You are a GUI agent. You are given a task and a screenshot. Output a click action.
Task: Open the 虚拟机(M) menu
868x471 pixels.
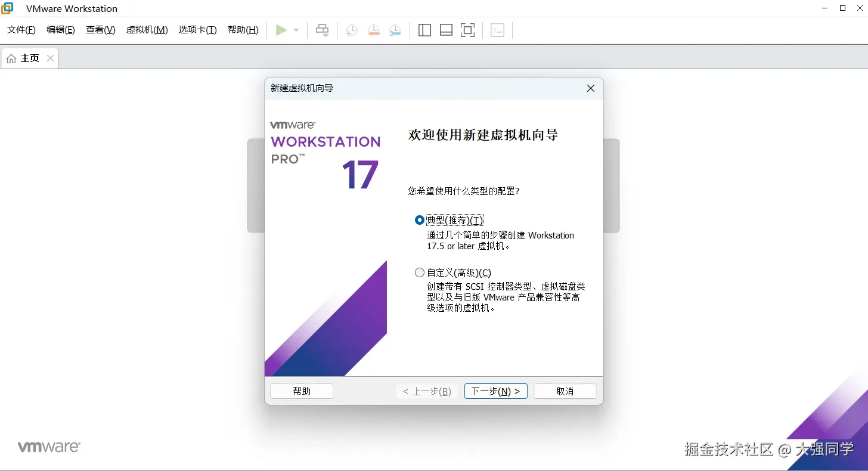coord(147,30)
